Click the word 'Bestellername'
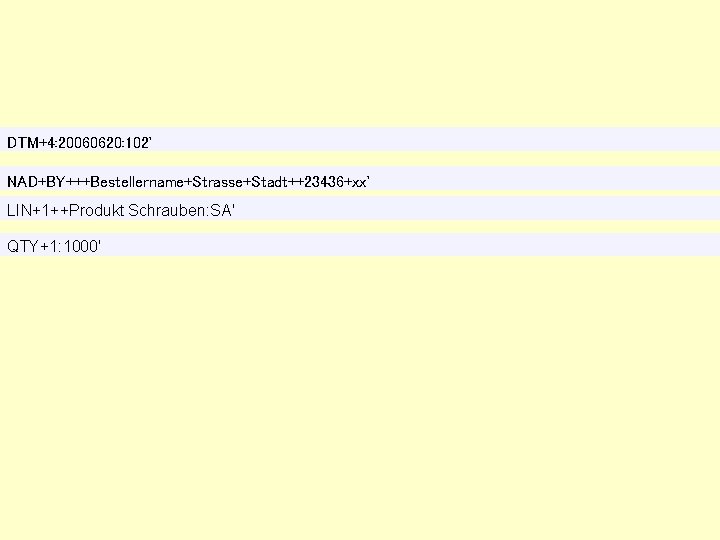 137,182
